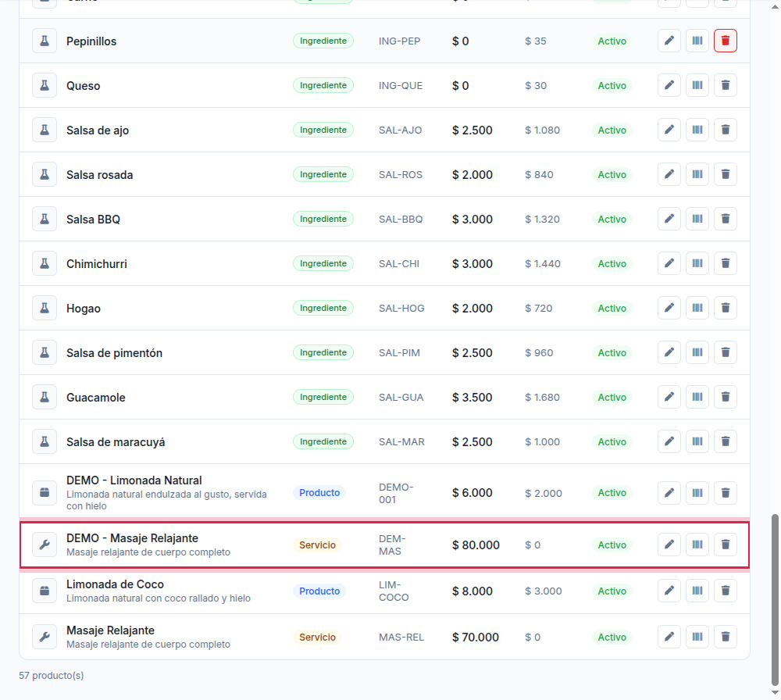Click the "57 producto(s)" count label

tap(52, 676)
